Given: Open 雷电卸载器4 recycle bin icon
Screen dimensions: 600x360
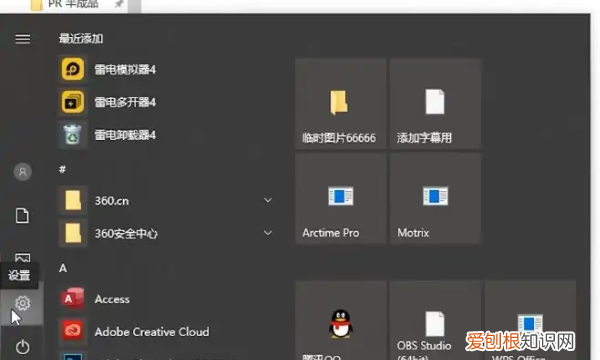Looking at the screenshot, I should point(73,135).
